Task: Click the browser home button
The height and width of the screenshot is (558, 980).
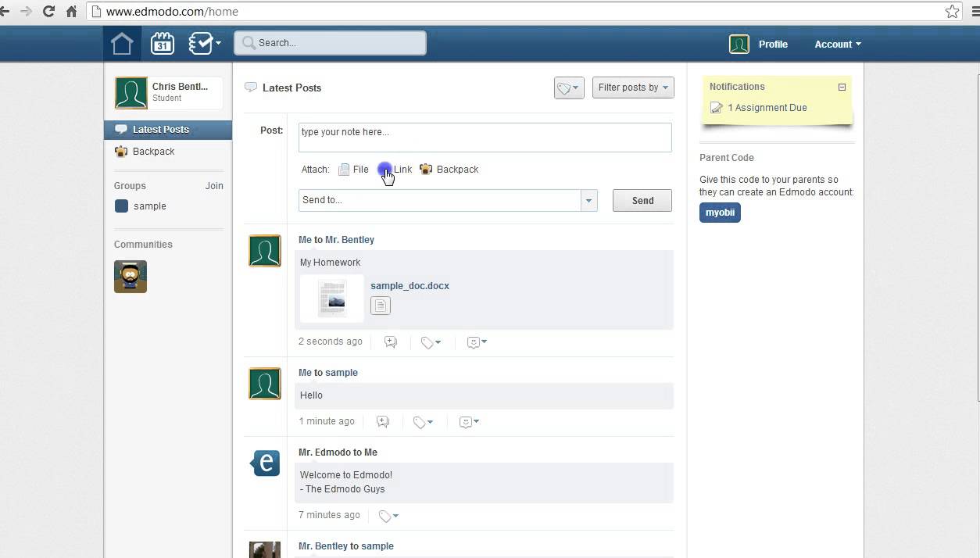Action: 71,12
